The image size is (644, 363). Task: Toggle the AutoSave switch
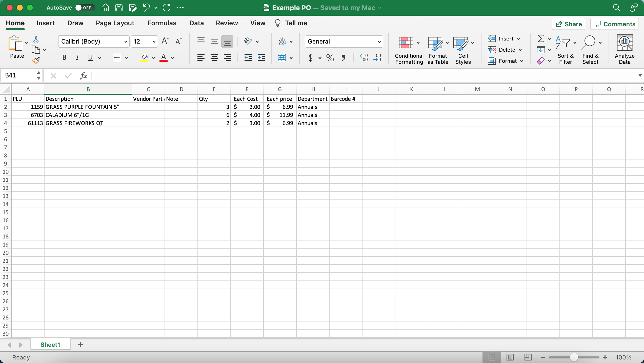pyautogui.click(x=85, y=8)
